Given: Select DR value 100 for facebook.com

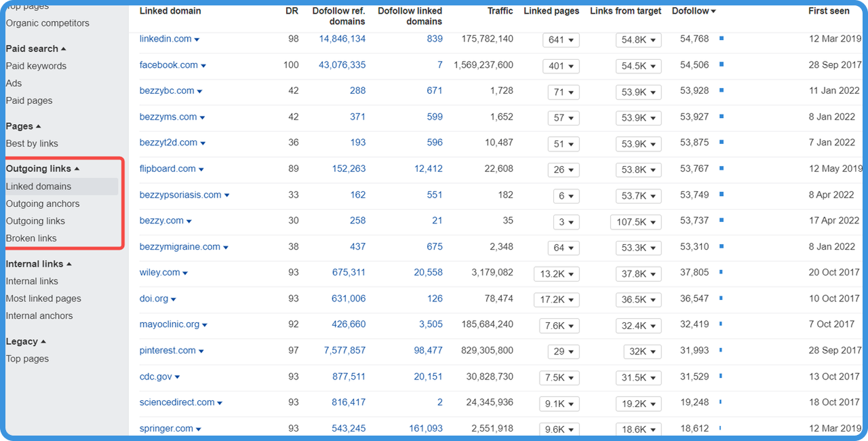Looking at the screenshot, I should tap(291, 65).
